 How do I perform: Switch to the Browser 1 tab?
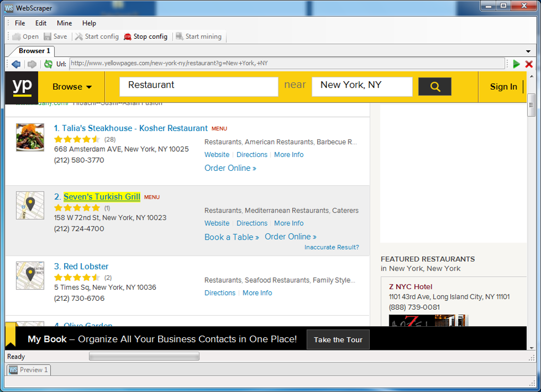tap(34, 51)
